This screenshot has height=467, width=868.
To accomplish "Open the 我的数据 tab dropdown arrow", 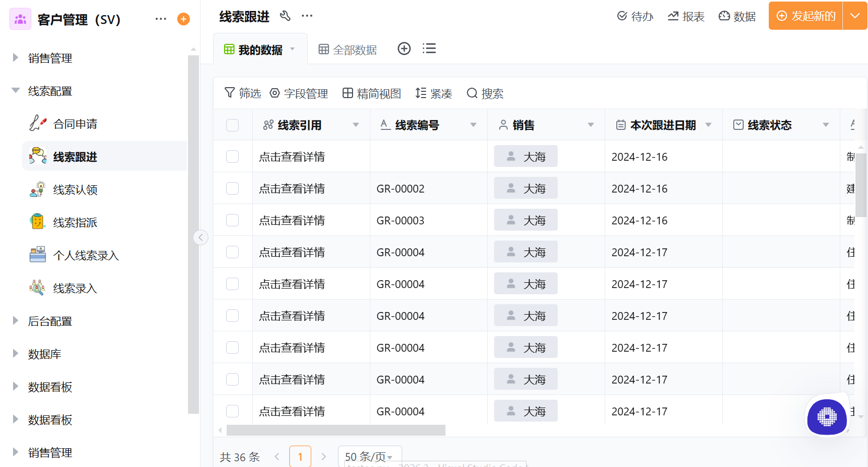I will (x=292, y=49).
